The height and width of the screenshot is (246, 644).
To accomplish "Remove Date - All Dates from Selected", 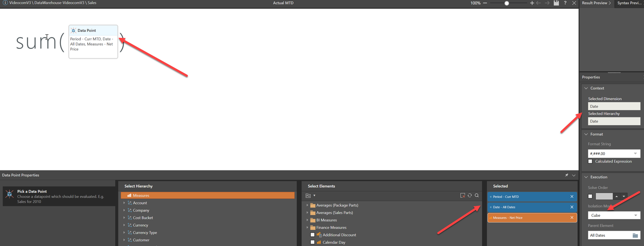I will [572, 207].
